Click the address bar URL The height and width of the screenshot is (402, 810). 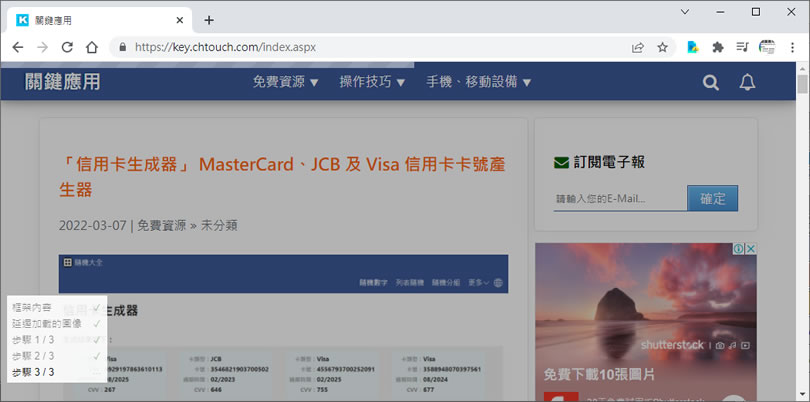point(225,48)
